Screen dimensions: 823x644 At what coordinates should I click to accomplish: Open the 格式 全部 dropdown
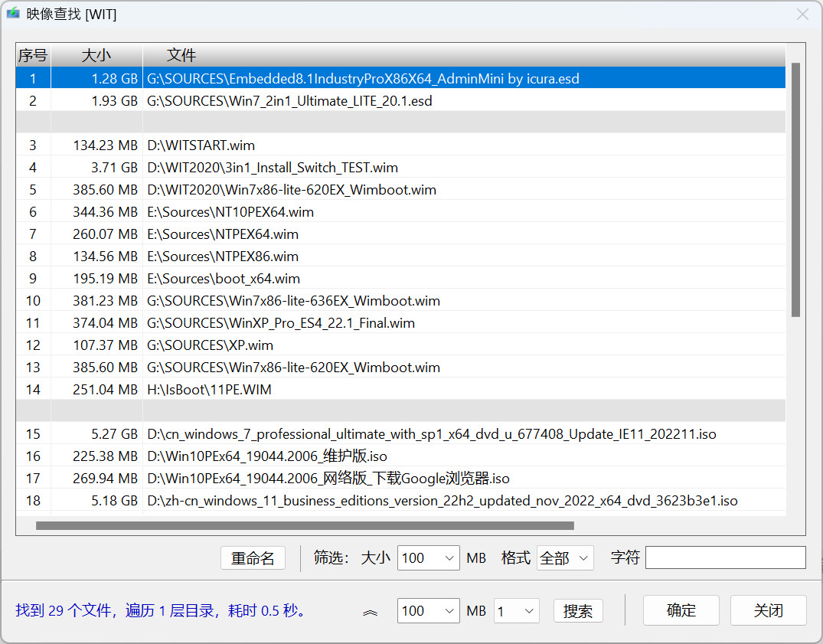pos(565,558)
